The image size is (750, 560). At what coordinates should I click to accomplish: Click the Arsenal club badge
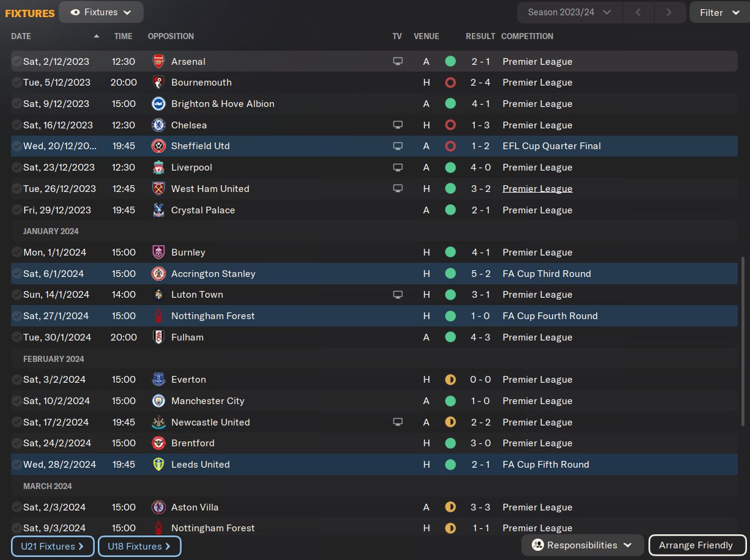pos(158,61)
